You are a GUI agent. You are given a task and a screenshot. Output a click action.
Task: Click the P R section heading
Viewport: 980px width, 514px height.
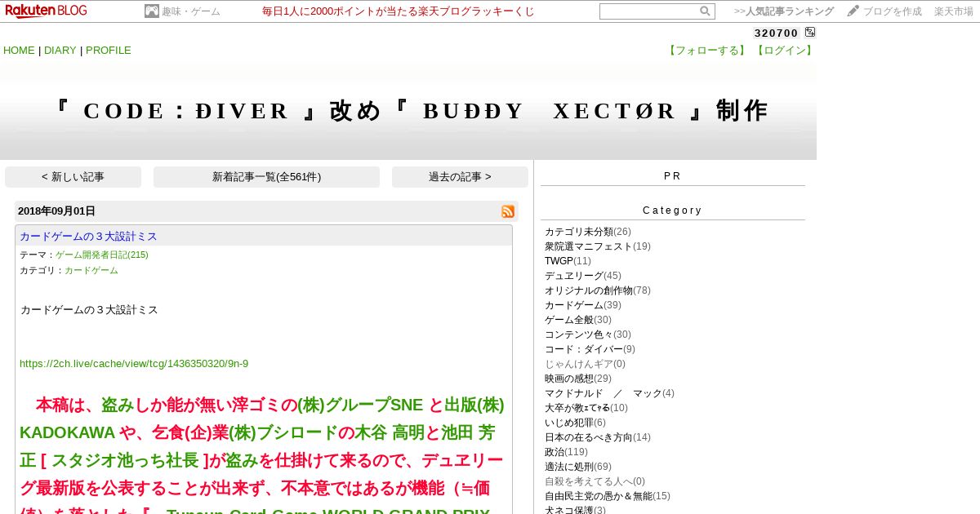click(x=672, y=176)
